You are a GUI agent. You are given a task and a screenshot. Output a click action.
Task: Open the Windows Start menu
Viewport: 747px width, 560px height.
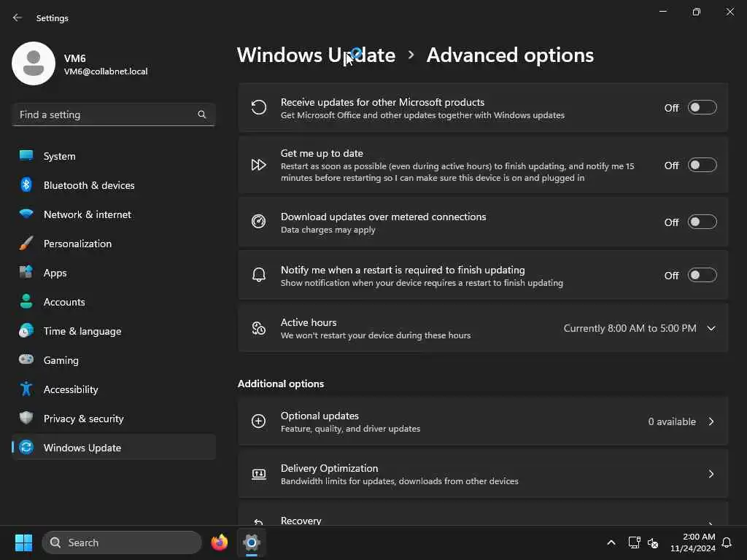23,542
